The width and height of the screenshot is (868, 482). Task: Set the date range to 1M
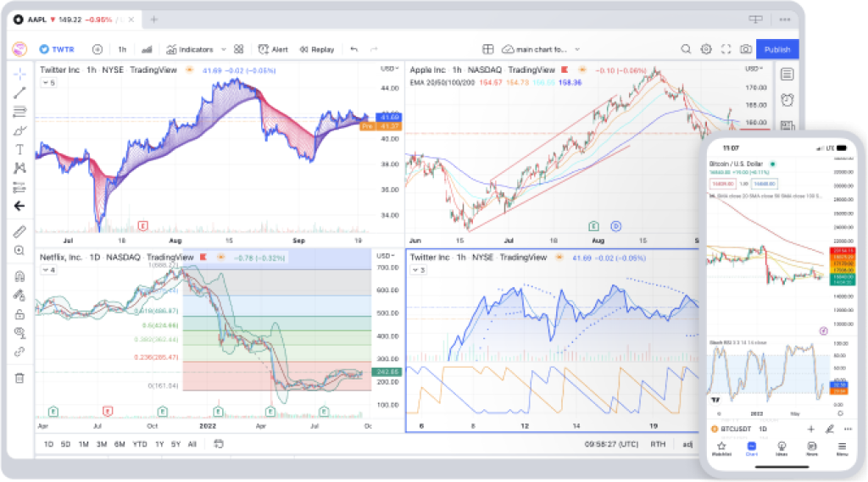[84, 444]
